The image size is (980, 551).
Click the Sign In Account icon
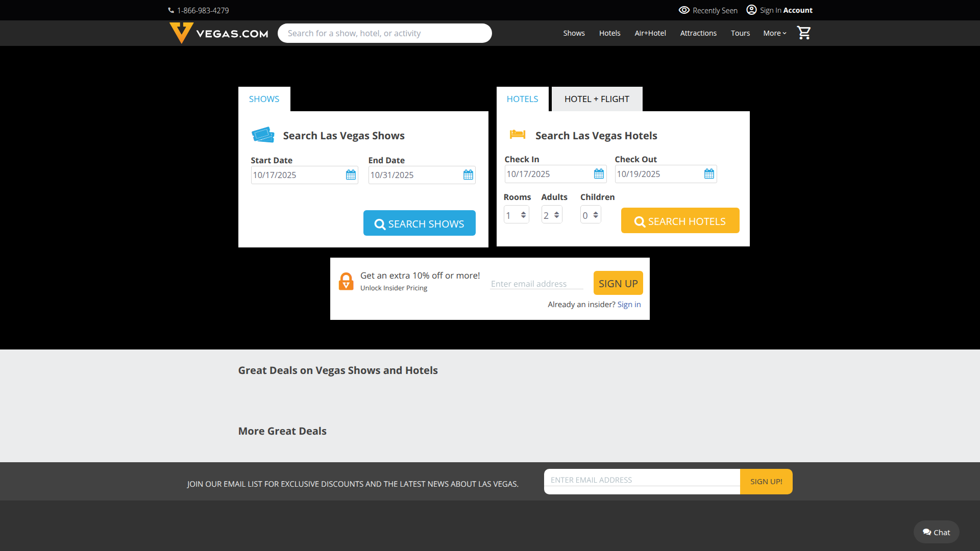pos(751,10)
